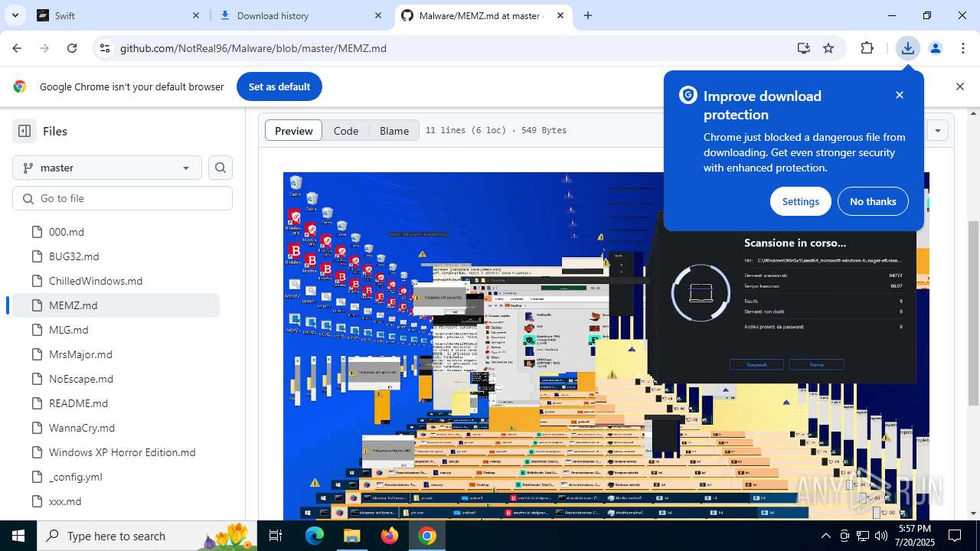Viewport: 980px width, 551px height.
Task: Click the page vertical scrollbar
Action: (x=973, y=314)
